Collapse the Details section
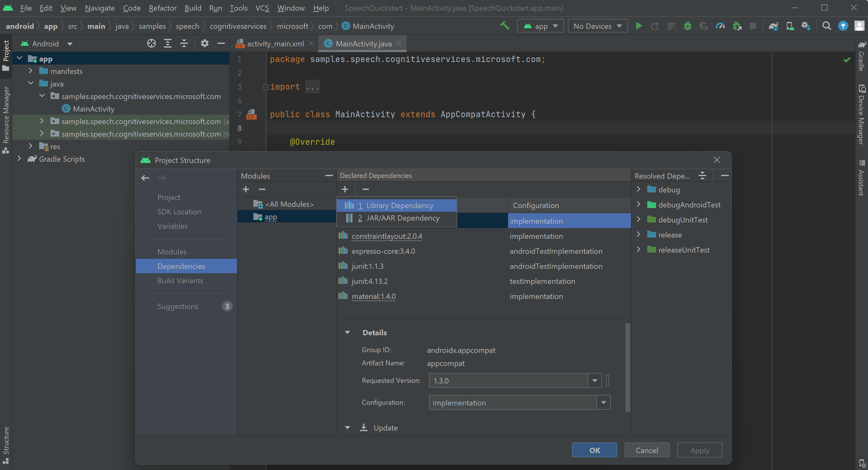The width and height of the screenshot is (868, 470). (347, 332)
